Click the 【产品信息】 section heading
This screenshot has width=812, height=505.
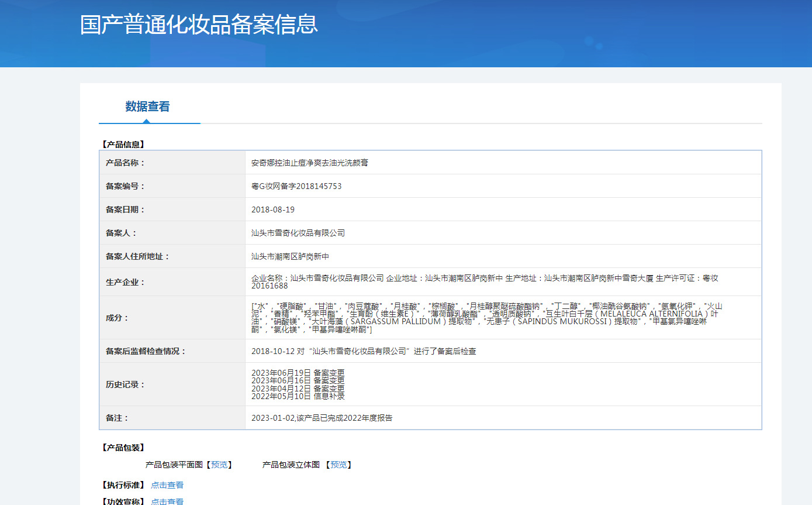[123, 145]
